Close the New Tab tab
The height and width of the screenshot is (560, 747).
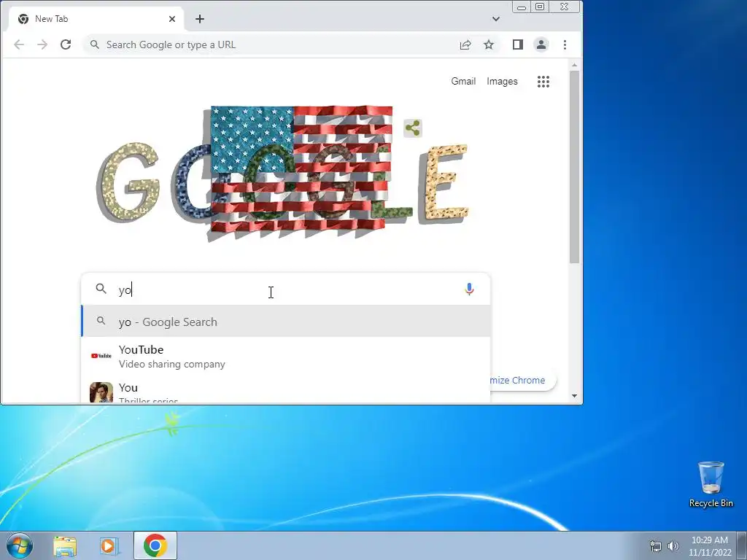click(x=172, y=19)
